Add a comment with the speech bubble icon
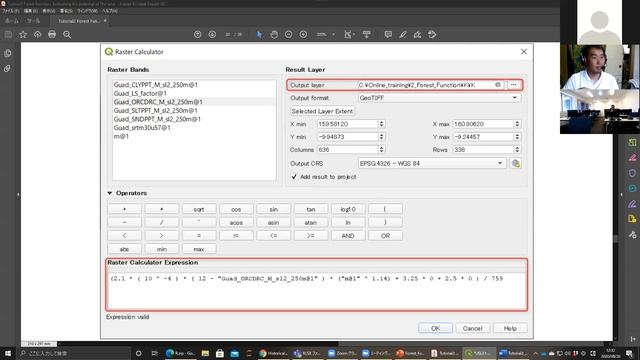640x360 pixels. click(x=388, y=35)
